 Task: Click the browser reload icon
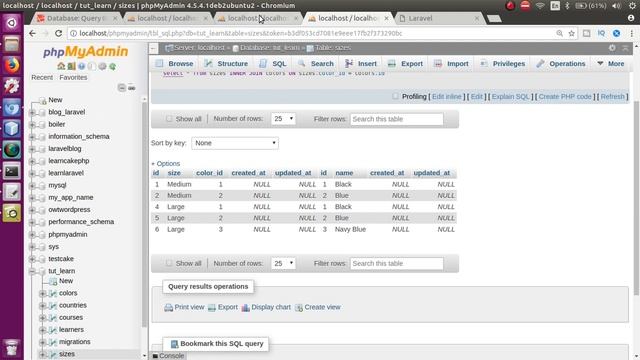pos(58,33)
